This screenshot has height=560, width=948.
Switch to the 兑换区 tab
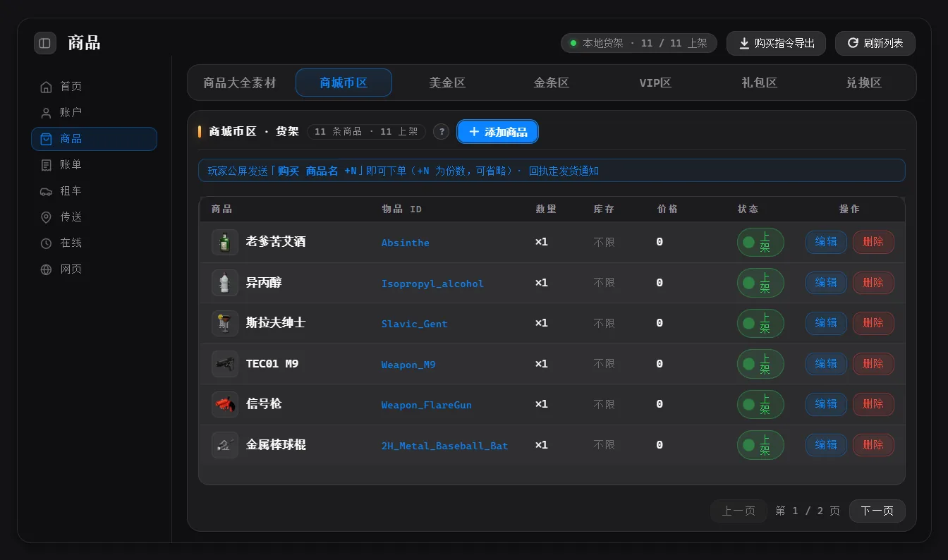864,83
